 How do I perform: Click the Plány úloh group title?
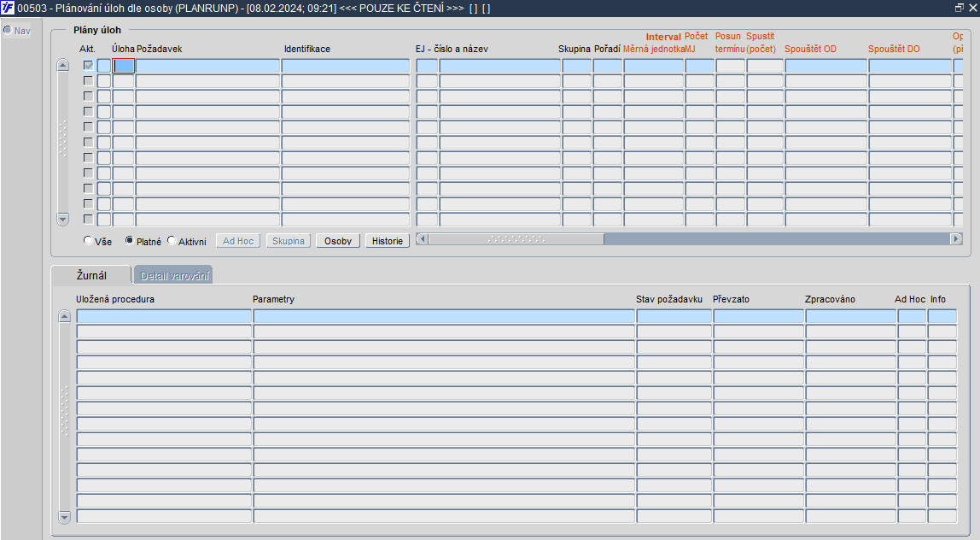coord(96,30)
